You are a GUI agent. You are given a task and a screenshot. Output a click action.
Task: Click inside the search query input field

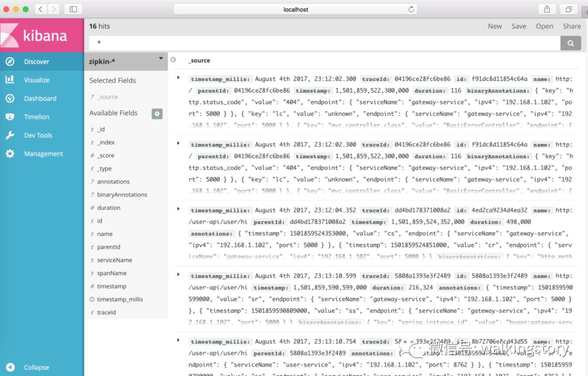tap(327, 42)
